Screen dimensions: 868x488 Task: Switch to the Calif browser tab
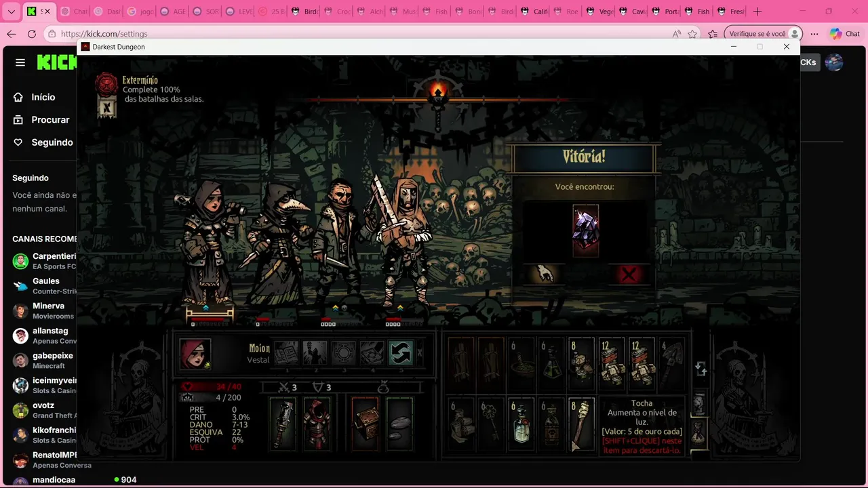[534, 12]
